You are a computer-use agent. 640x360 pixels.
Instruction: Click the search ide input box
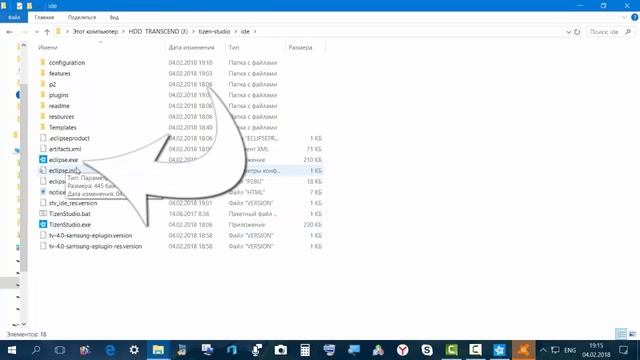point(610,32)
